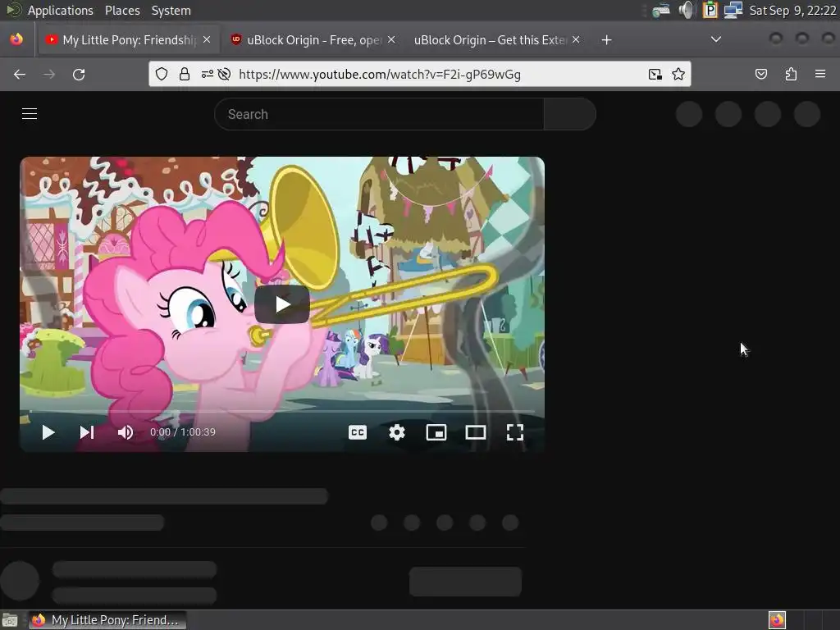This screenshot has height=630, width=840.
Task: Click the large center play overlay button
Action: coord(282,304)
